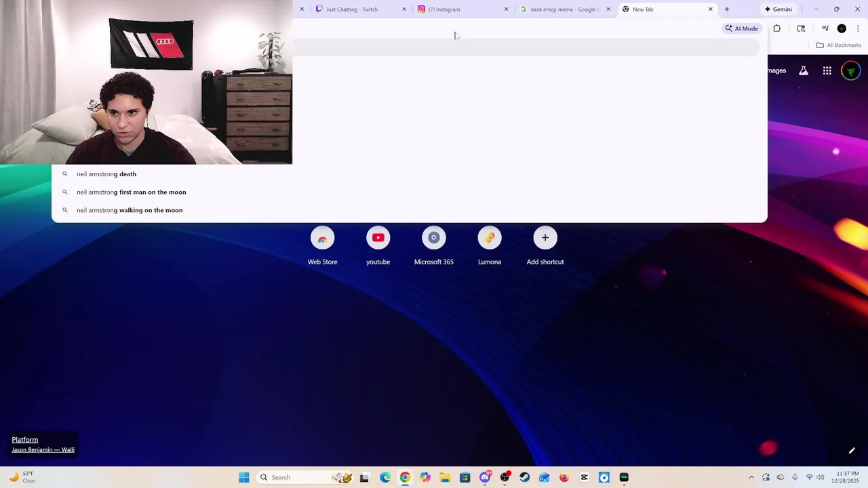This screenshot has width=868, height=488.
Task: Launch Microsoft Edge from taskbar
Action: (385, 478)
